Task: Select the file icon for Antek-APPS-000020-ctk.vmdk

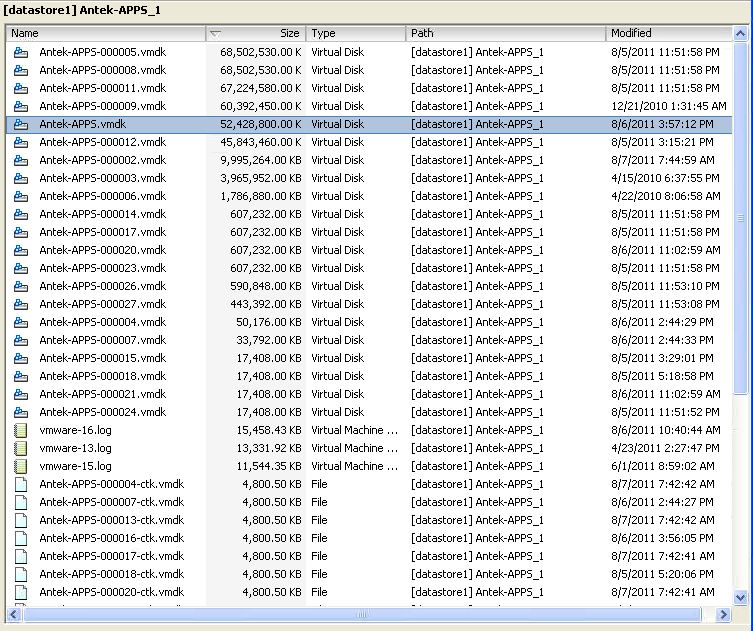Action: pos(21,593)
